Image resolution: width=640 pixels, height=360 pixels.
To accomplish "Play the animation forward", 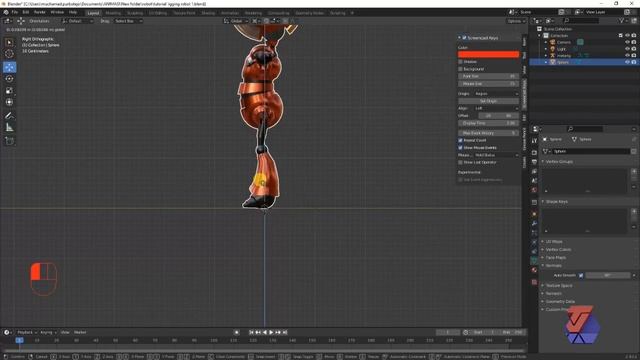I will 271,332.
